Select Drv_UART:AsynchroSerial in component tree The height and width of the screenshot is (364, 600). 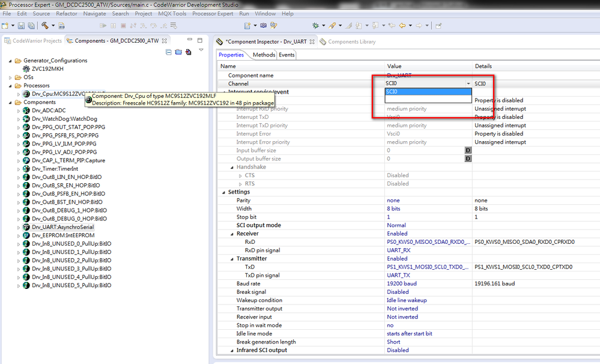[x=62, y=227]
